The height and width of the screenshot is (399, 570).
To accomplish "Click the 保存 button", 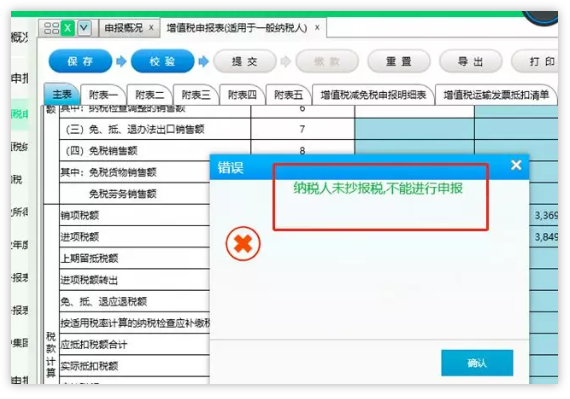I will [80, 61].
